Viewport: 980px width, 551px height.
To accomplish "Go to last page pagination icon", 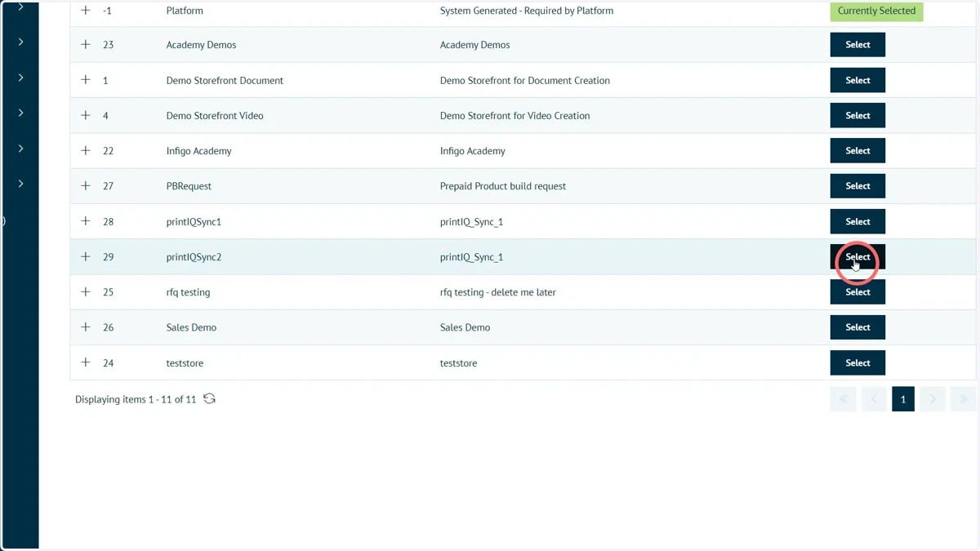I will (963, 398).
